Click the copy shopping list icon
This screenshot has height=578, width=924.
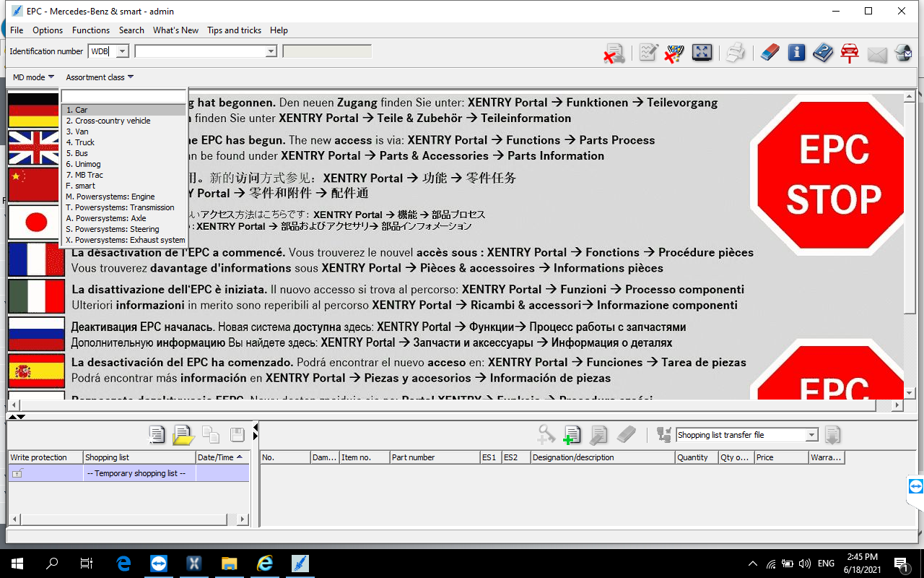[211, 435]
